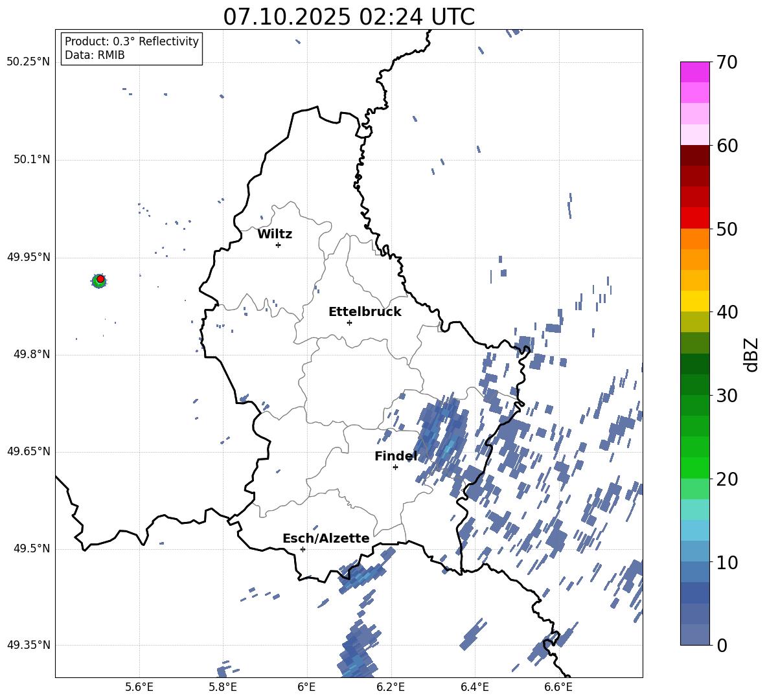Click the yellow colorbar swatch above 40
767x700 pixels.
pos(694,301)
